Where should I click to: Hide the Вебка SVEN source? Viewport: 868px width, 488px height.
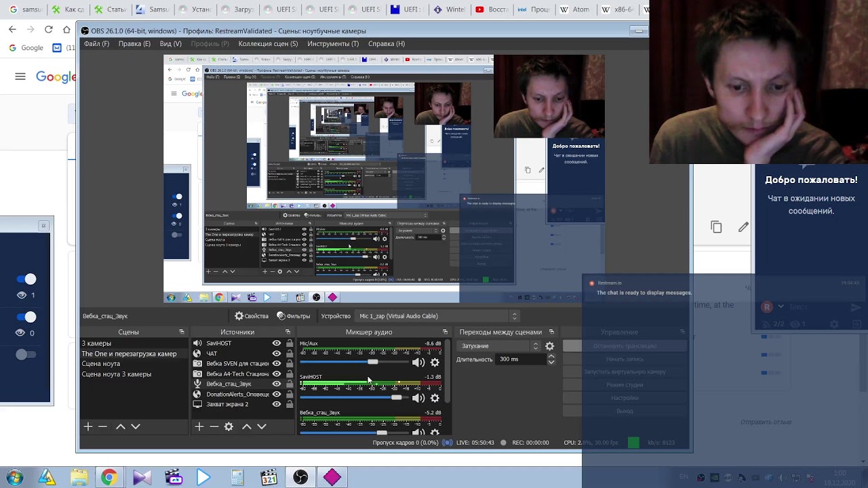point(277,363)
